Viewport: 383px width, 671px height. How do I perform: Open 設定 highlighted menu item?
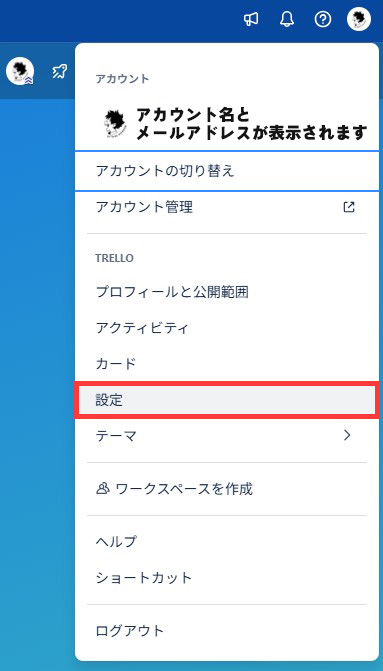point(227,400)
